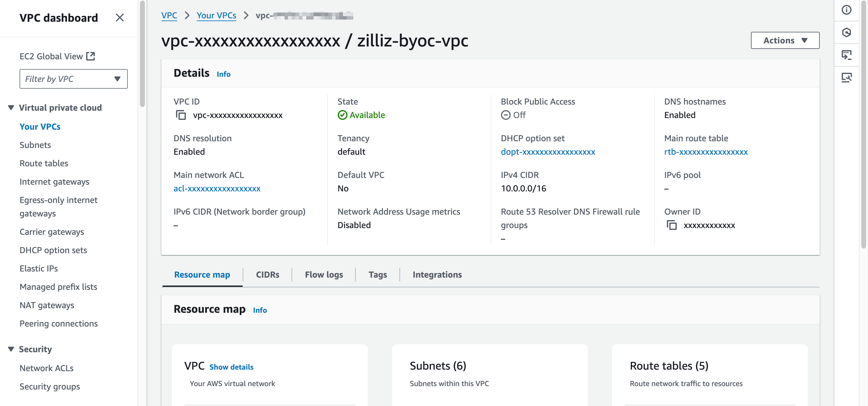Viewport: 868px width, 406px height.
Task: Open the Filter by VPC dropdown
Action: pyautogui.click(x=73, y=79)
